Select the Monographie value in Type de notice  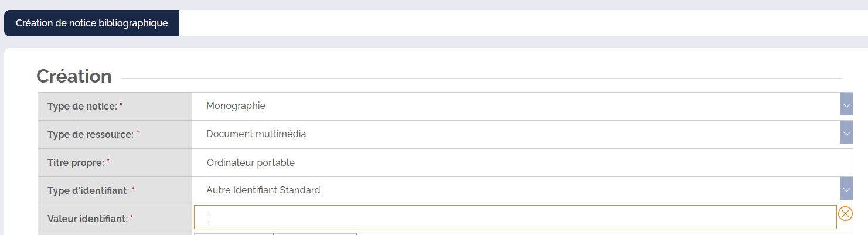(236, 106)
